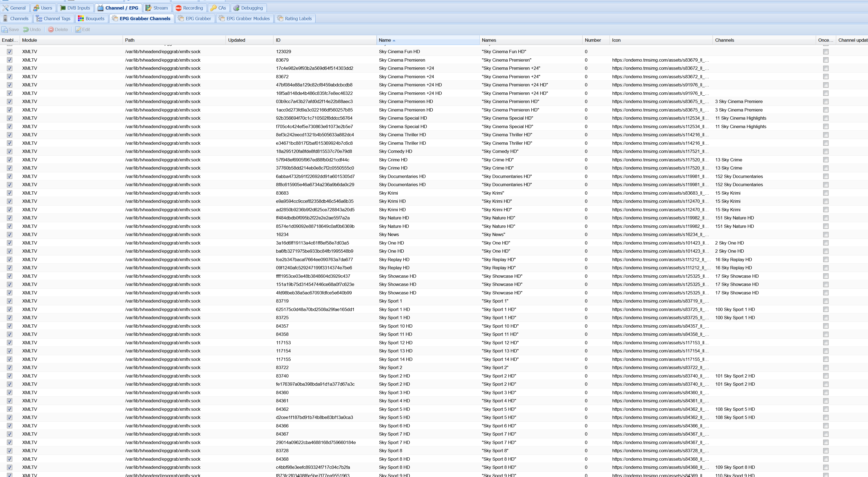Click the Rating Labels icon
Image resolution: width=868 pixels, height=477 pixels.
(280, 19)
